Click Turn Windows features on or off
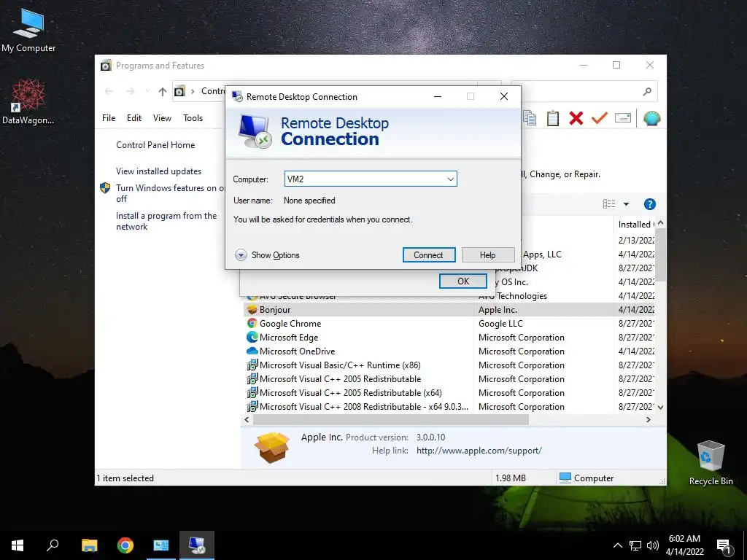Screen dimensions: 747x560 tap(169, 193)
